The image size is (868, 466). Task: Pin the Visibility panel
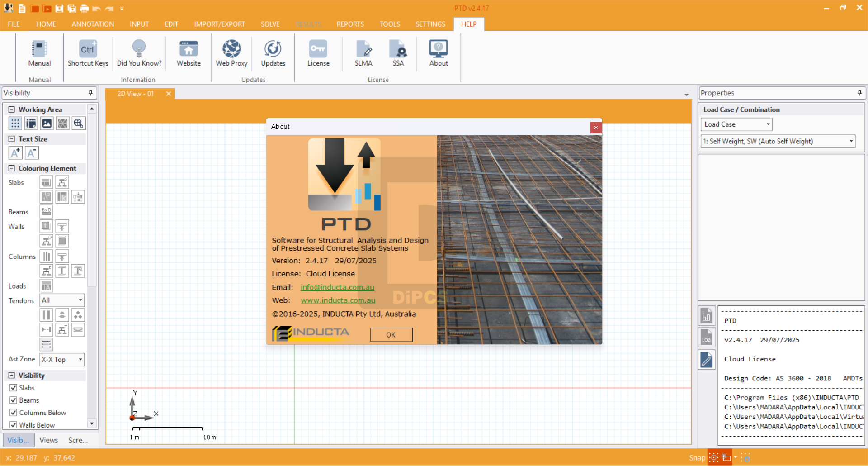click(90, 93)
